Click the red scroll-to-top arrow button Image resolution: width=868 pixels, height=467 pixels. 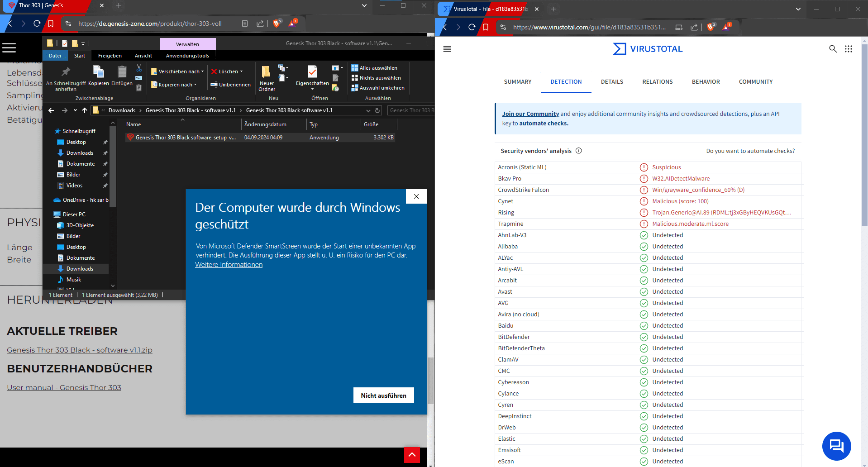[x=412, y=455]
